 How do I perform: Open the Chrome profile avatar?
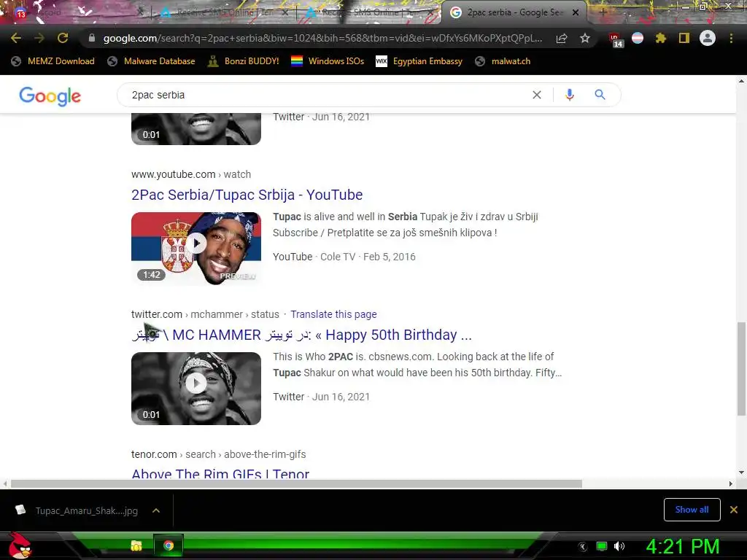[x=708, y=38]
